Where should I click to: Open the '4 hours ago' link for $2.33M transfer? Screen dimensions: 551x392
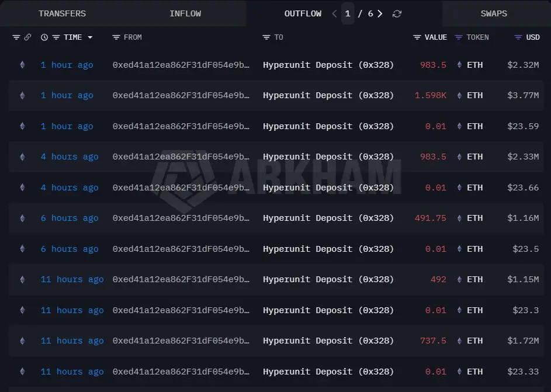pos(70,157)
